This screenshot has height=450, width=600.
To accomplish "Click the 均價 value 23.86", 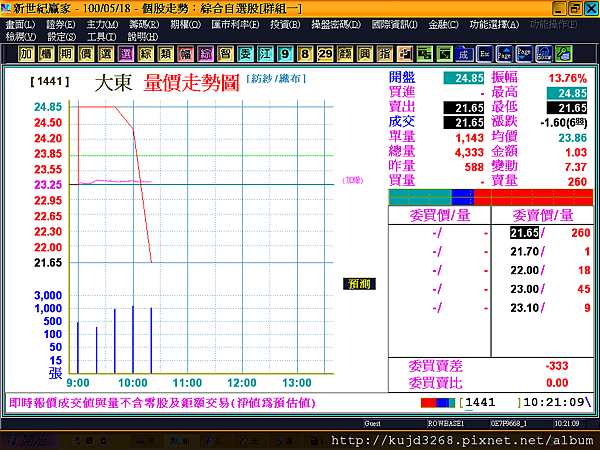I will pos(572,138).
